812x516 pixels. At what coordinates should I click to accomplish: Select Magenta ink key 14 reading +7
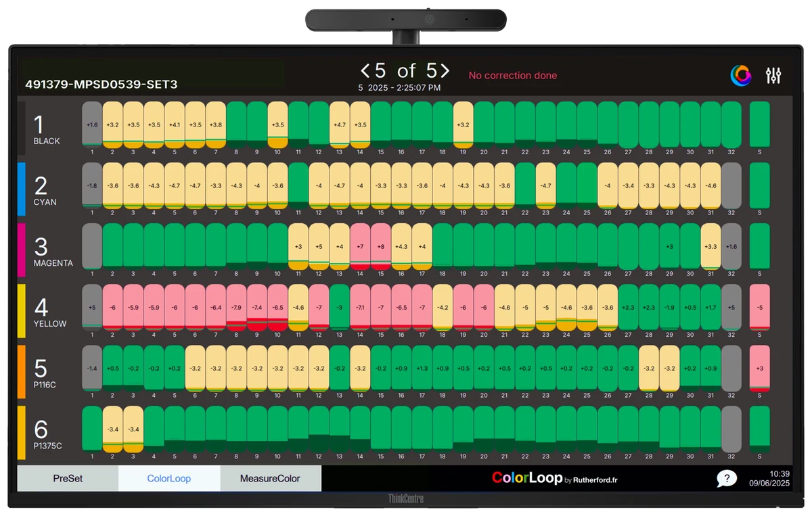coord(360,246)
